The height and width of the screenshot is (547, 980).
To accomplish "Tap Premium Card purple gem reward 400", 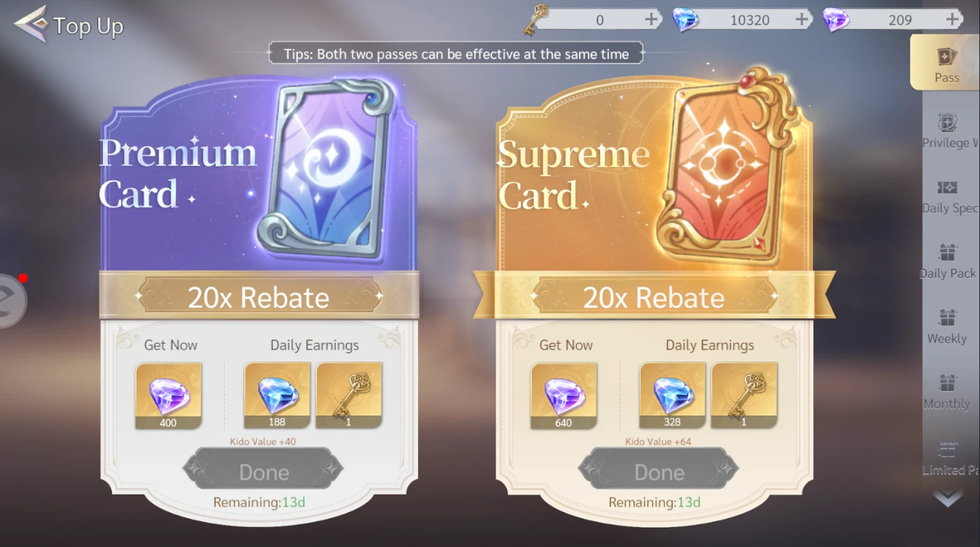I will click(x=169, y=396).
